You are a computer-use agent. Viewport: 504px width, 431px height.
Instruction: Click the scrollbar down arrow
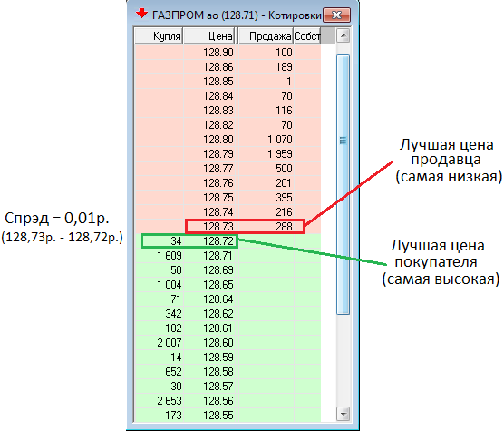click(x=344, y=414)
